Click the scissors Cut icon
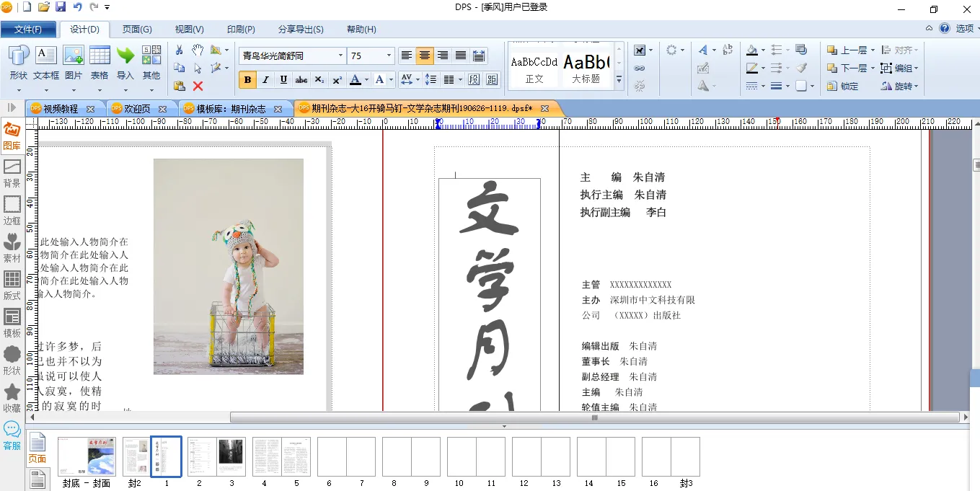 [179, 50]
